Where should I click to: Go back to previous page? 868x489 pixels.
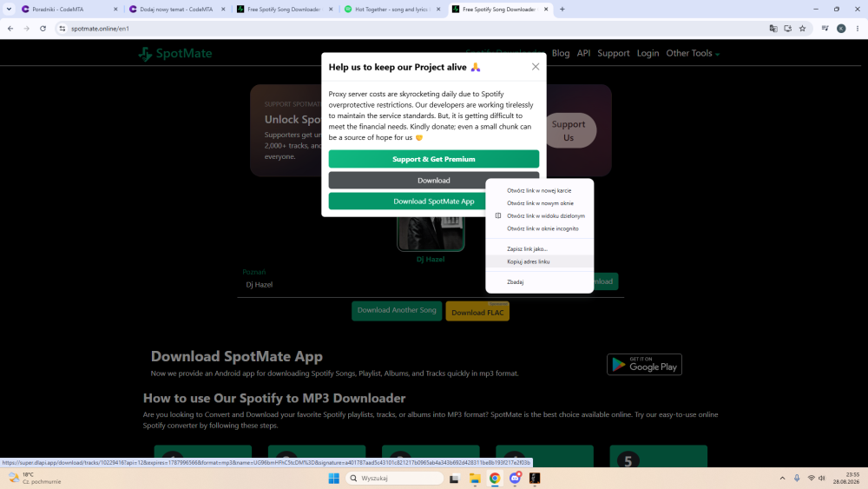pyautogui.click(x=10, y=29)
